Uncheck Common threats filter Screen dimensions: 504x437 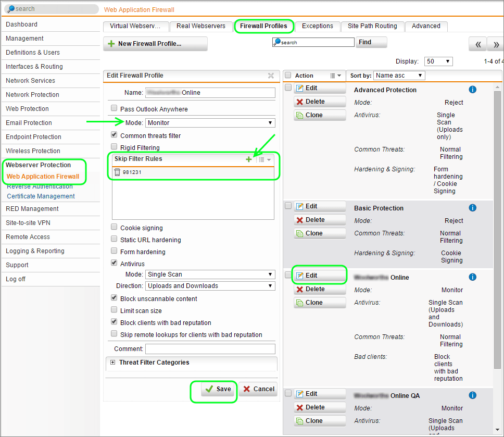click(114, 135)
